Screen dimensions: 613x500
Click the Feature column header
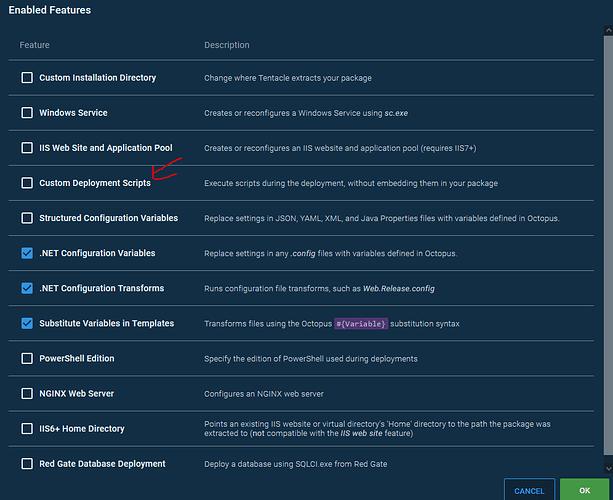(34, 45)
